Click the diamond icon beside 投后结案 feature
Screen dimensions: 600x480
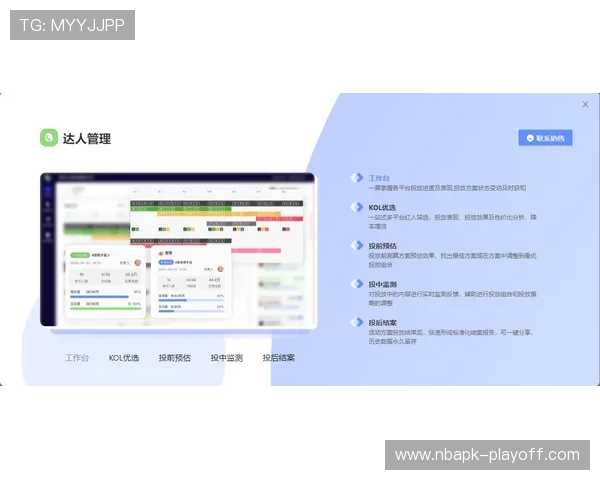(357, 322)
